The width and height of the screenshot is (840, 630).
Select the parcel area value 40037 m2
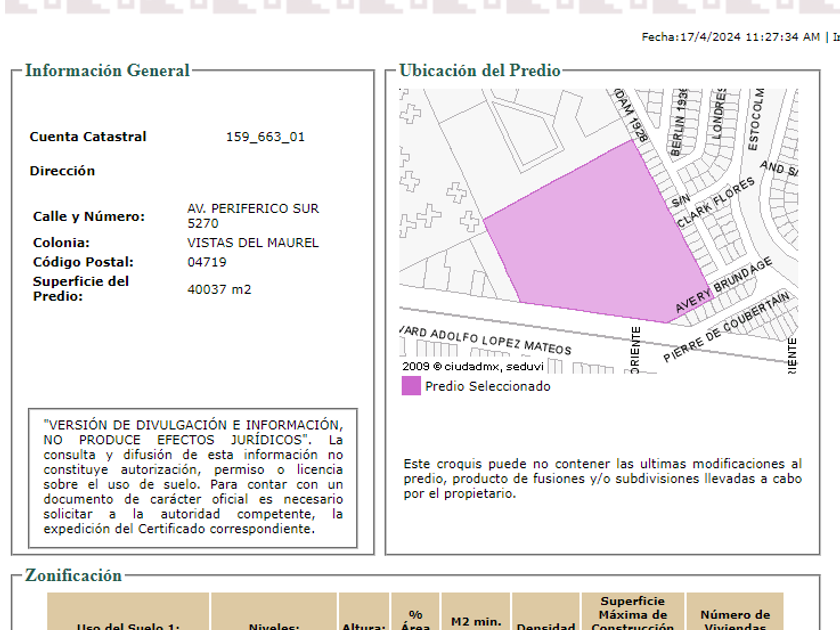coord(219,290)
